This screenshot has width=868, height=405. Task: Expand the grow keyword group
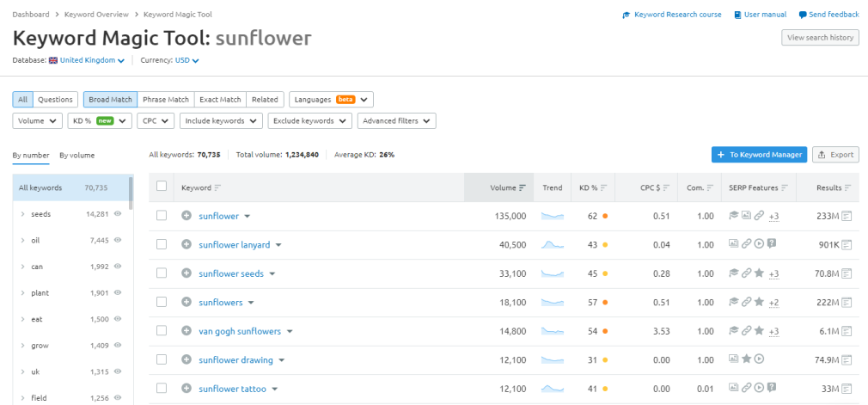pyautogui.click(x=22, y=345)
